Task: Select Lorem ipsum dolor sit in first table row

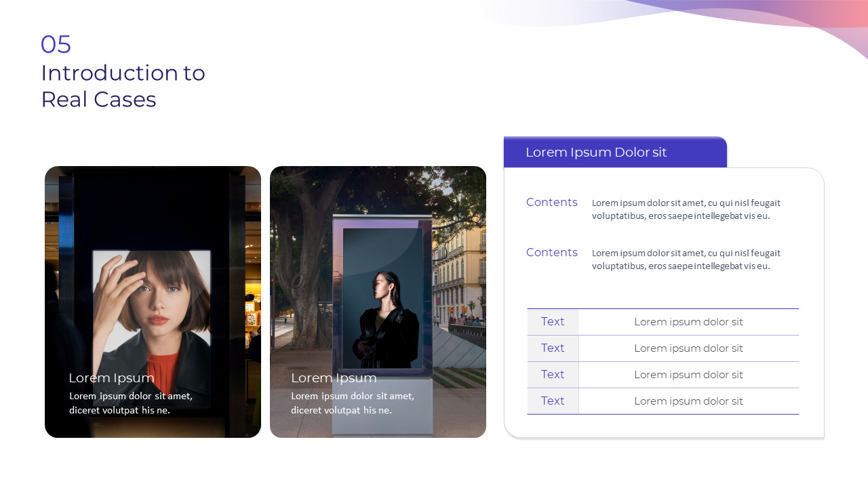Action: coord(689,321)
